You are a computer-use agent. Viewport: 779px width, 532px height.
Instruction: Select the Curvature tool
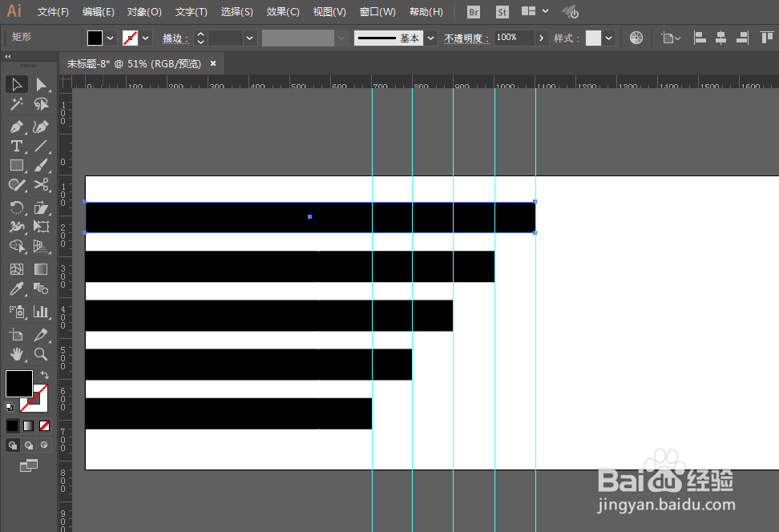(41, 127)
